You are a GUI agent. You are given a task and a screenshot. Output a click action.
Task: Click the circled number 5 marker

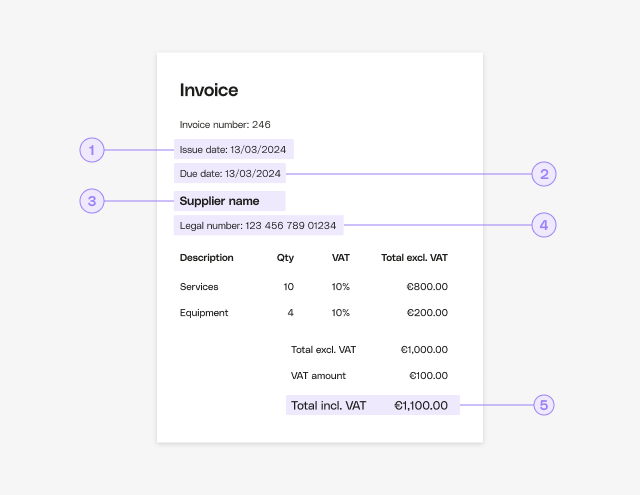coord(543,405)
